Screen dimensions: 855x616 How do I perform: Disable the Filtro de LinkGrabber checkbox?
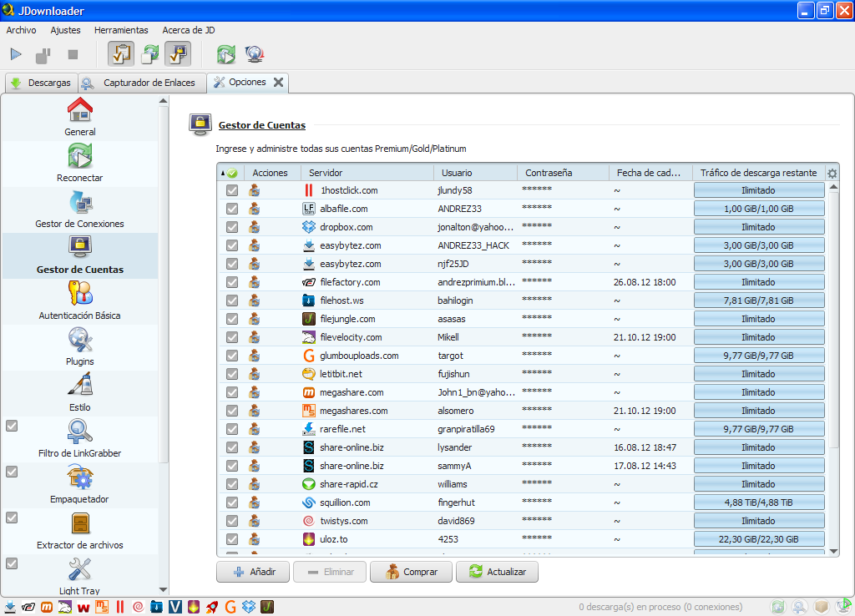click(12, 426)
